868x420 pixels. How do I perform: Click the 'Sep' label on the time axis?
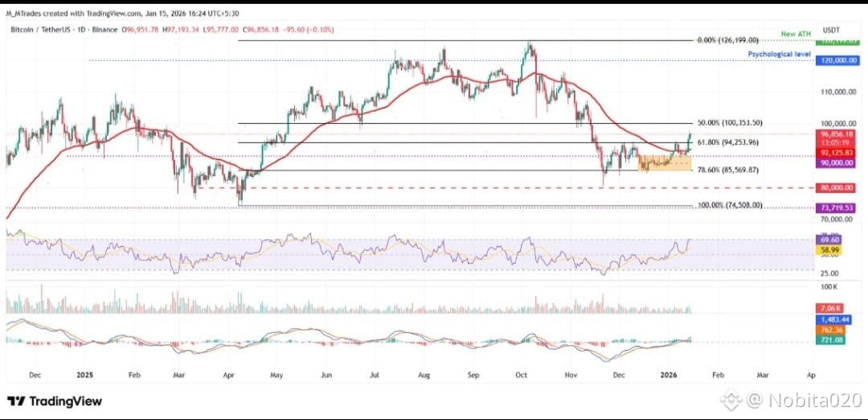[473, 375]
